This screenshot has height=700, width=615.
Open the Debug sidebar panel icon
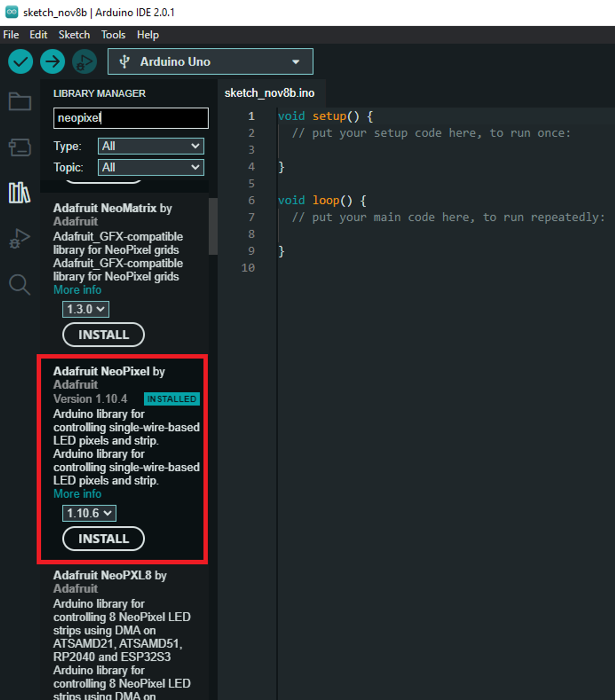click(20, 239)
